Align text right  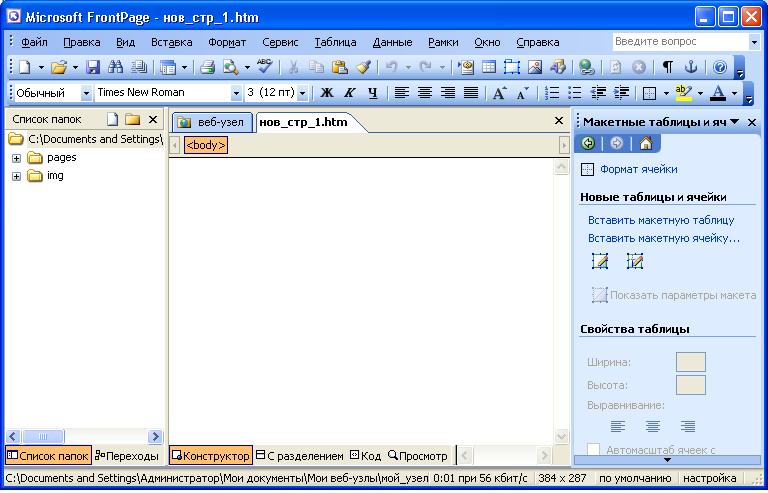coord(448,93)
